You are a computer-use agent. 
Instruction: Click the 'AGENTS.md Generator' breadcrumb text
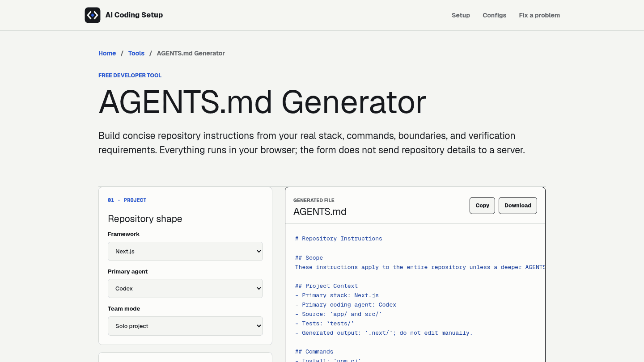pyautogui.click(x=191, y=53)
